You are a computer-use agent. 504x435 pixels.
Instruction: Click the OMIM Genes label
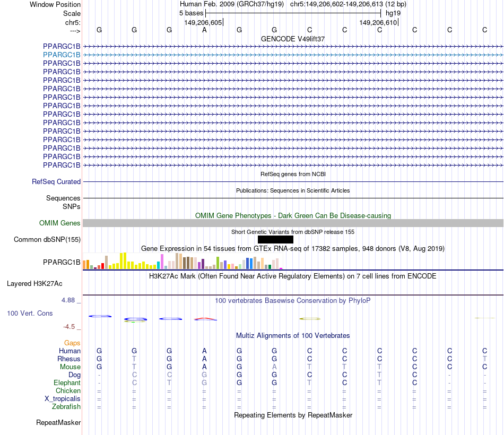click(x=60, y=223)
